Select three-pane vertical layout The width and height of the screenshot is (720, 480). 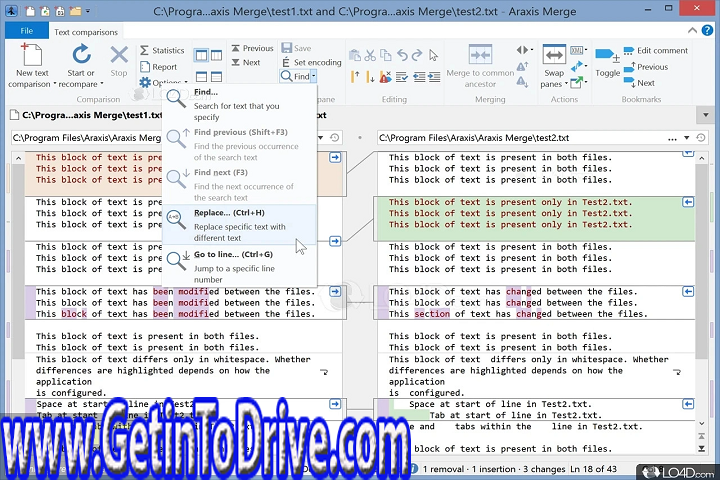[x=216, y=56]
